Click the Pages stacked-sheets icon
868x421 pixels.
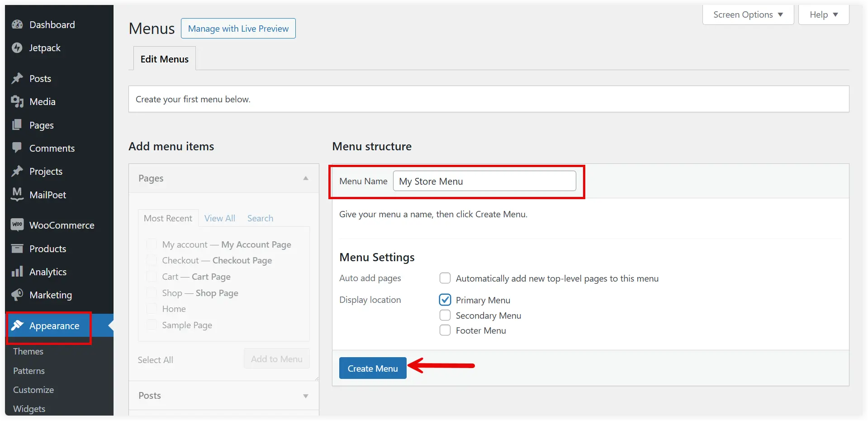point(17,125)
